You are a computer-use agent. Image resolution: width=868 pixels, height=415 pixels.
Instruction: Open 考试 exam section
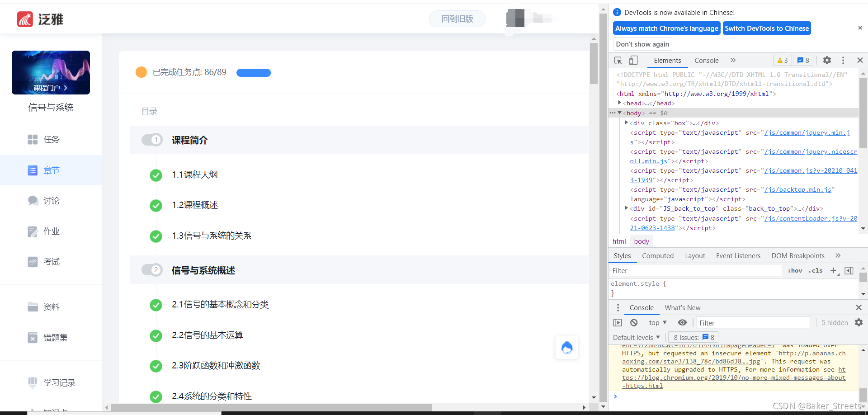click(x=43, y=262)
